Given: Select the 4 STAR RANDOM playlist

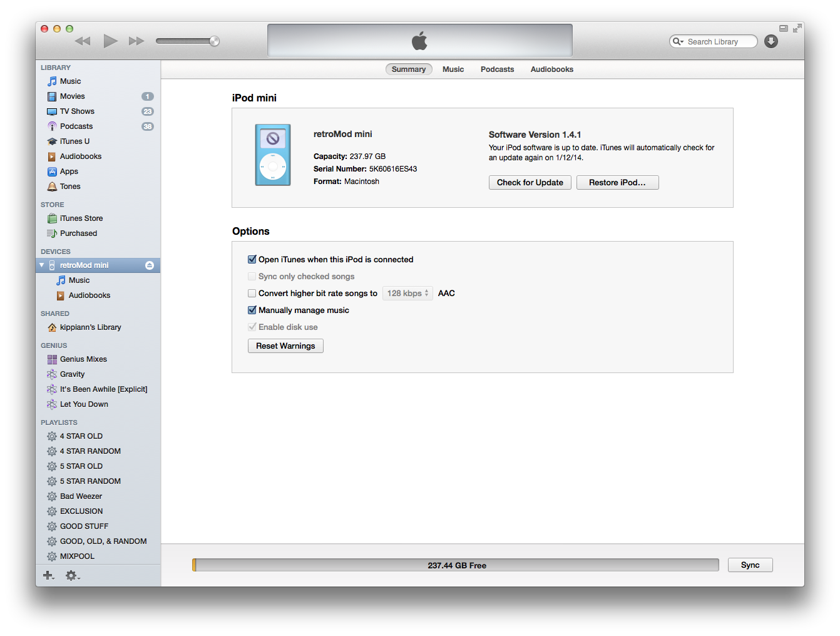Looking at the screenshot, I should tap(98, 451).
